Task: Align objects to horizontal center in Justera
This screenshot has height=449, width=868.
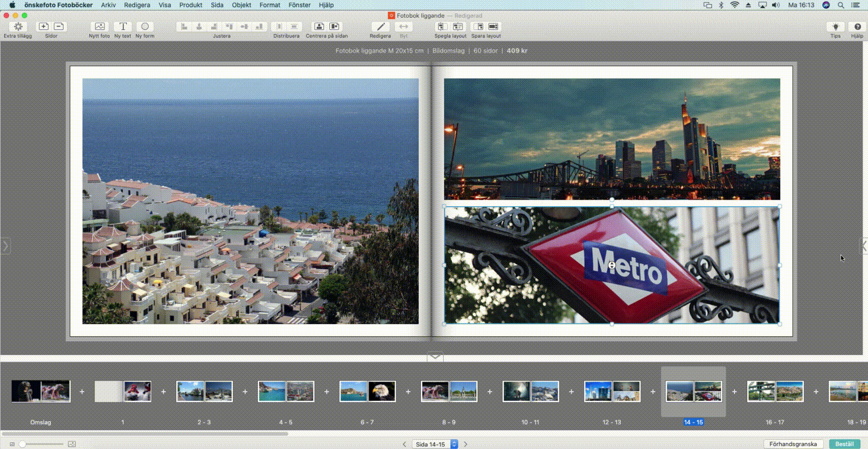Action: 199,26
